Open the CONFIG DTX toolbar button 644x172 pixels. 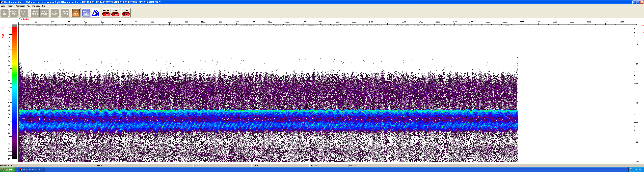coord(14,13)
